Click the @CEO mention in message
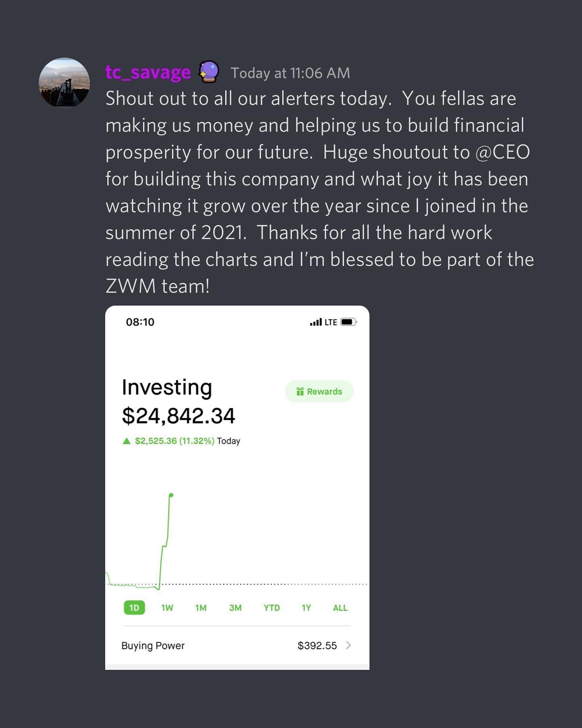582x728 pixels. pyautogui.click(x=502, y=152)
